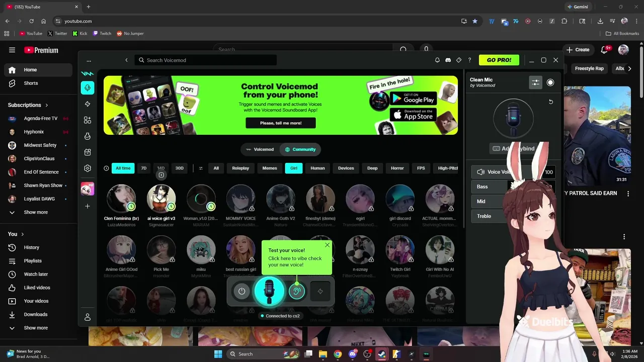Open the add-ons grid icon in Voicemod sidebar
644x362 pixels.
88,120
